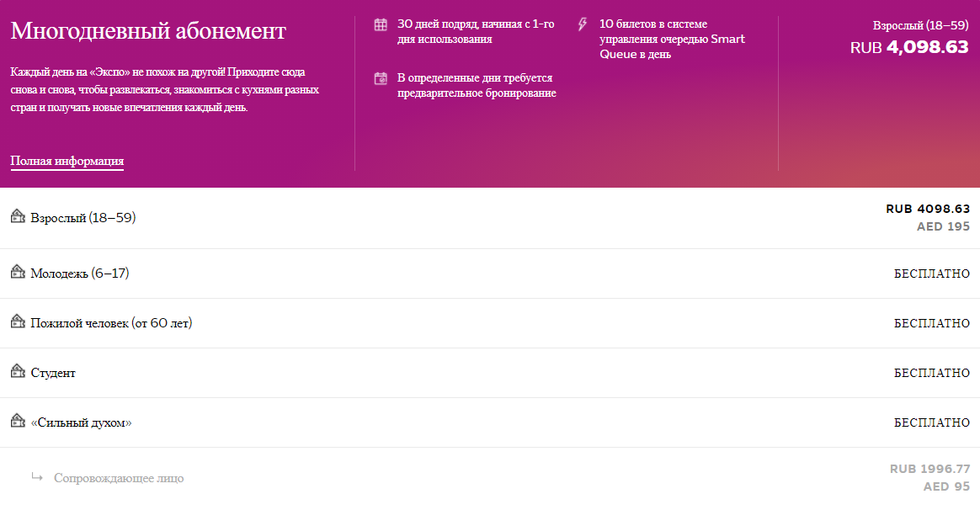980x510 pixels.
Task: Click the calendar icon beside 30 дней подряд
Action: pos(381,24)
